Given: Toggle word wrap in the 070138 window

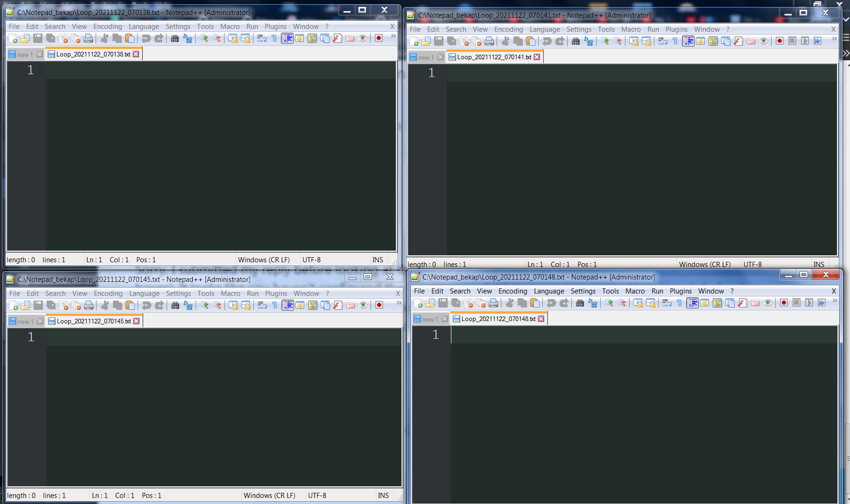Looking at the screenshot, I should point(261,38).
